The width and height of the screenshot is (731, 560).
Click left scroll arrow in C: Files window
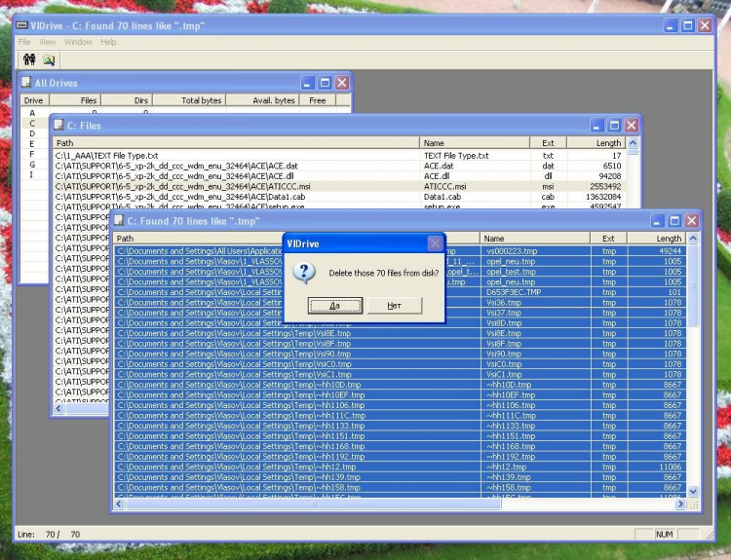(x=58, y=409)
